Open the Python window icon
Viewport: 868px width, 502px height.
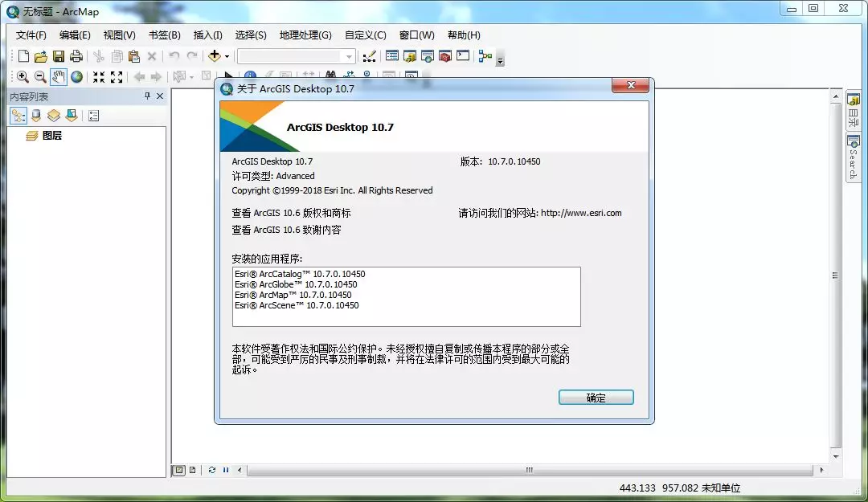pyautogui.click(x=463, y=56)
